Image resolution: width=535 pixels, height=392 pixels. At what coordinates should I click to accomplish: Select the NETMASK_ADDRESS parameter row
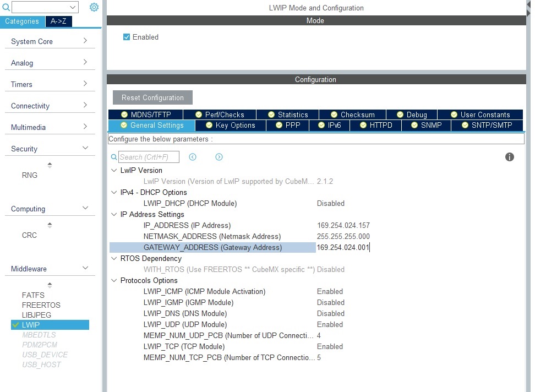pos(212,236)
